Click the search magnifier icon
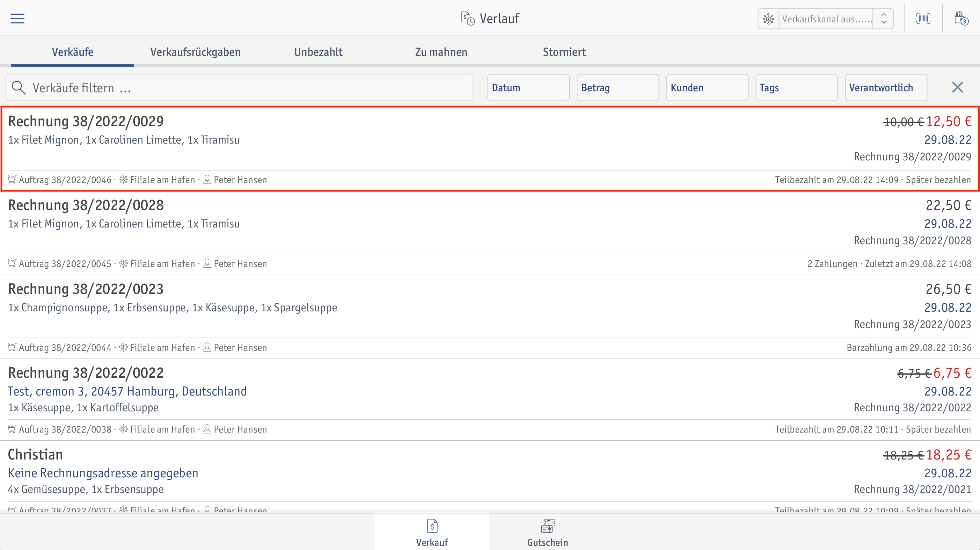 [x=19, y=88]
